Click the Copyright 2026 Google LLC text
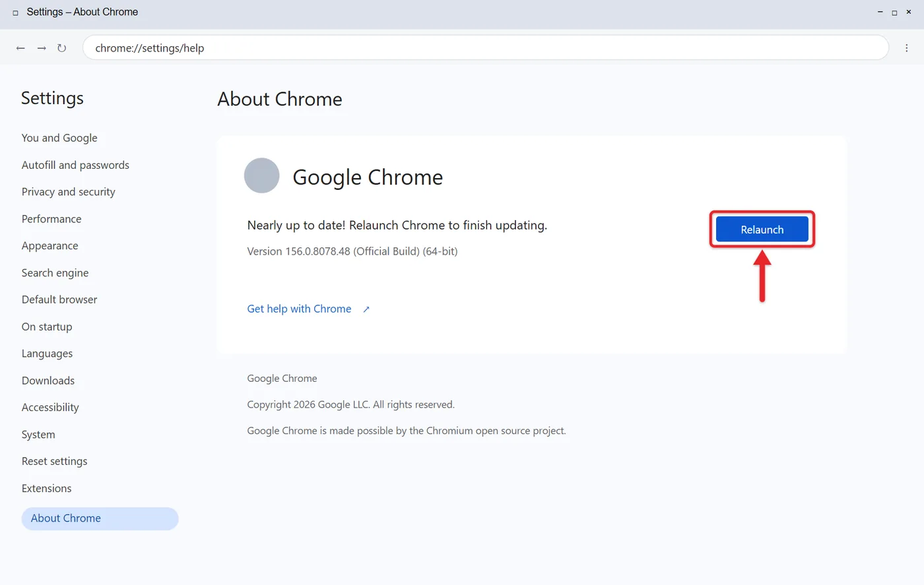Image resolution: width=924 pixels, height=585 pixels. tap(351, 404)
